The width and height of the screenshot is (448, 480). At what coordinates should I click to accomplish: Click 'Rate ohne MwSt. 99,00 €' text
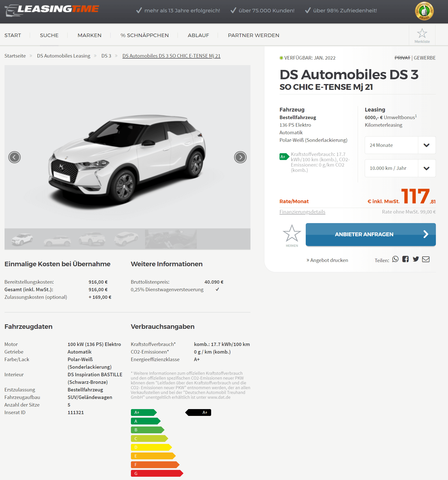point(409,212)
